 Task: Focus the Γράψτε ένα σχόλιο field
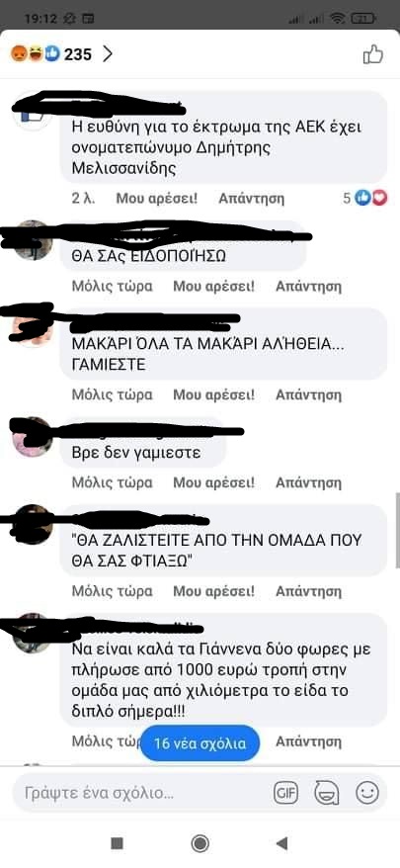143,793
